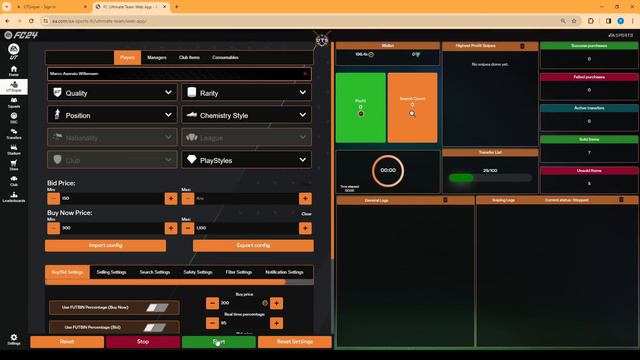Open the browser profile avatar icon

(x=620, y=21)
